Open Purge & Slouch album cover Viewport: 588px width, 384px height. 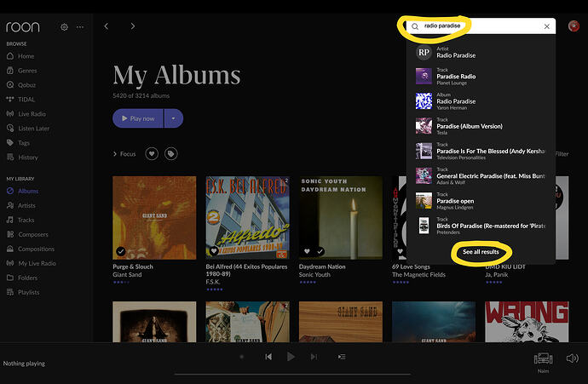pyautogui.click(x=154, y=218)
